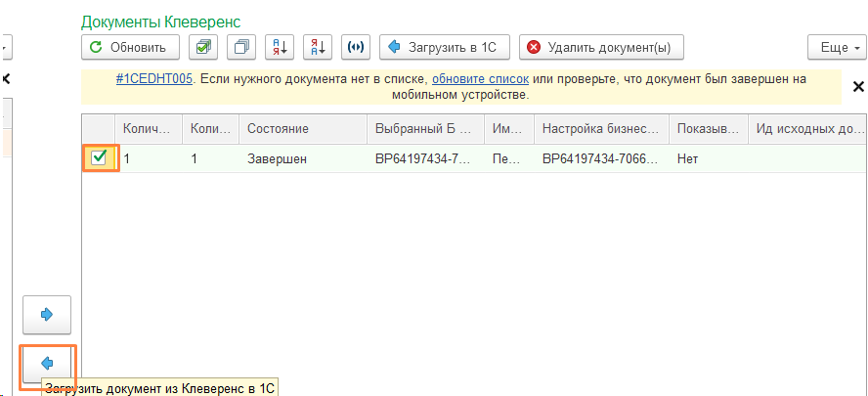Toggle the checkbox of the first document row
The width and height of the screenshot is (868, 396).
(x=99, y=158)
